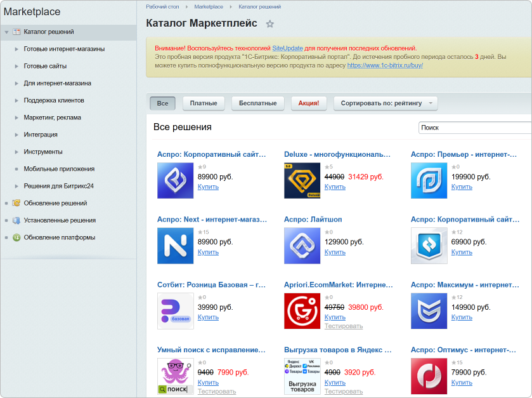Click the SiteUpdate link in the notice

tap(287, 48)
